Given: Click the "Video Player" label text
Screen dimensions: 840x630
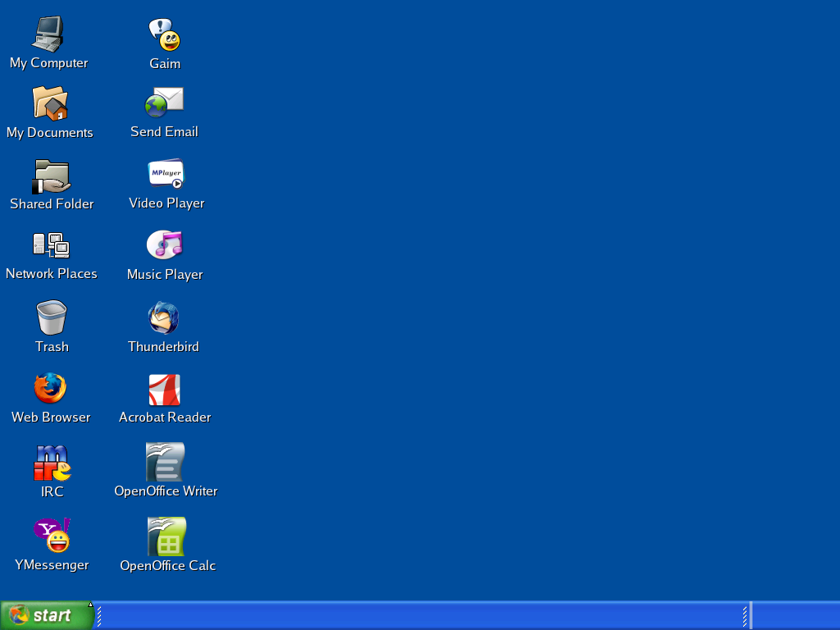Looking at the screenshot, I should click(x=167, y=203).
